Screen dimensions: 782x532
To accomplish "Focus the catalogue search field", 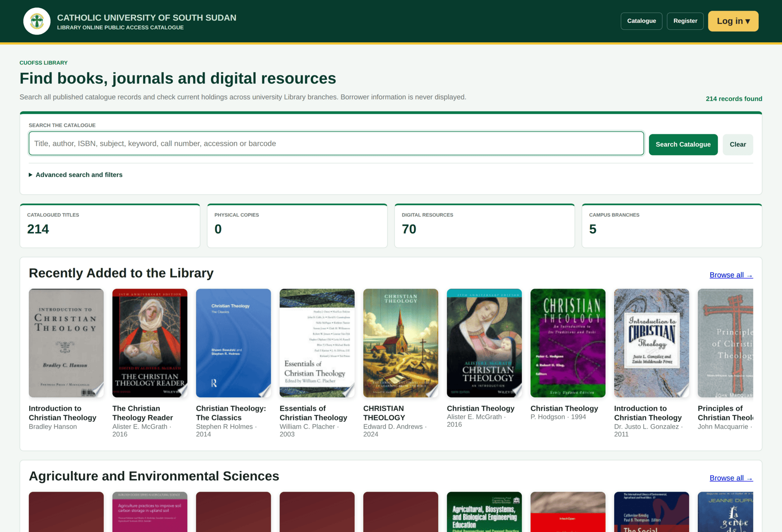I will click(336, 143).
